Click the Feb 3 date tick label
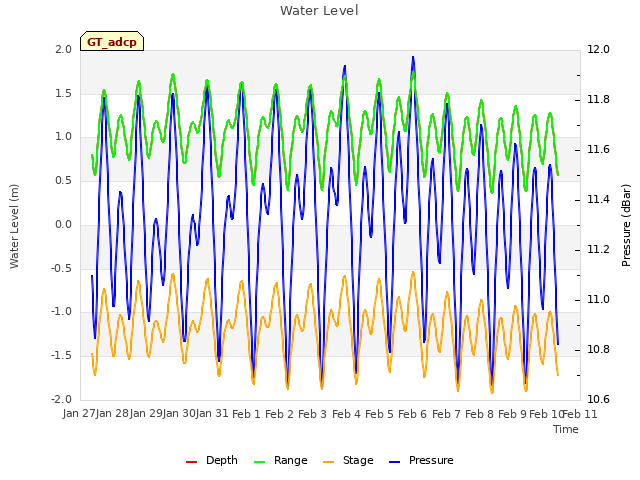This screenshot has width=640, height=480. [313, 414]
